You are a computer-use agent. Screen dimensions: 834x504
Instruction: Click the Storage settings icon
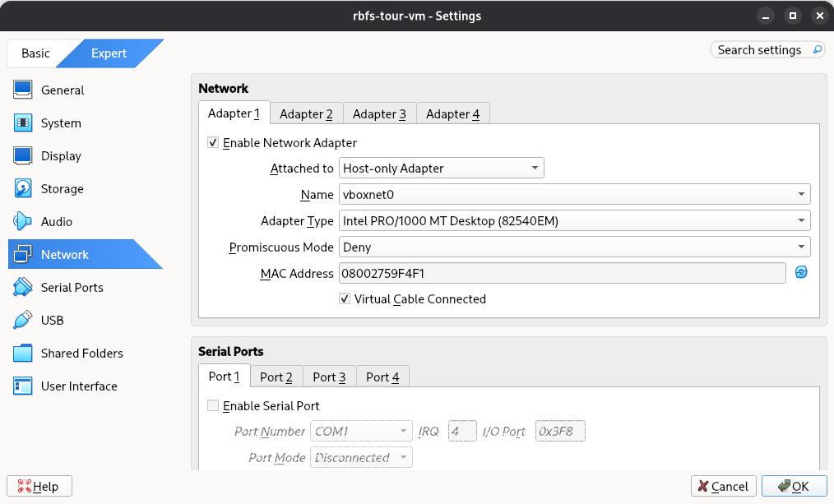pyautogui.click(x=63, y=188)
